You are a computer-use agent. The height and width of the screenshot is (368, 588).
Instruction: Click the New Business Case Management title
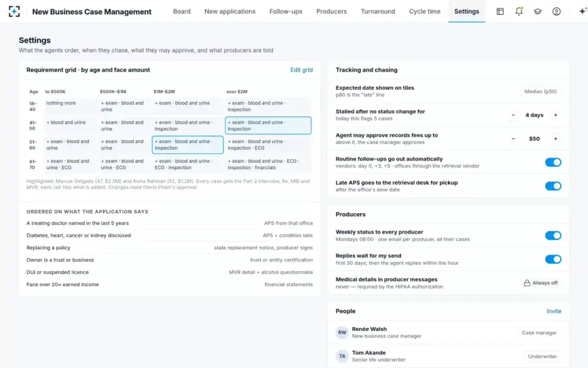[x=92, y=12]
